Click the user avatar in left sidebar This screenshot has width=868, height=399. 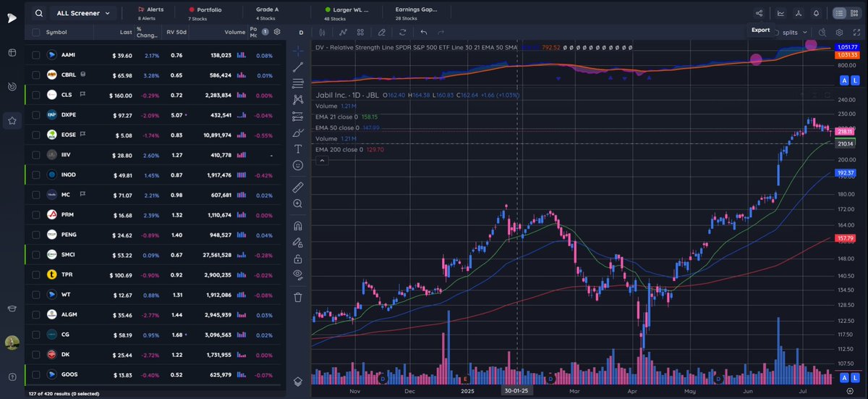pos(12,343)
